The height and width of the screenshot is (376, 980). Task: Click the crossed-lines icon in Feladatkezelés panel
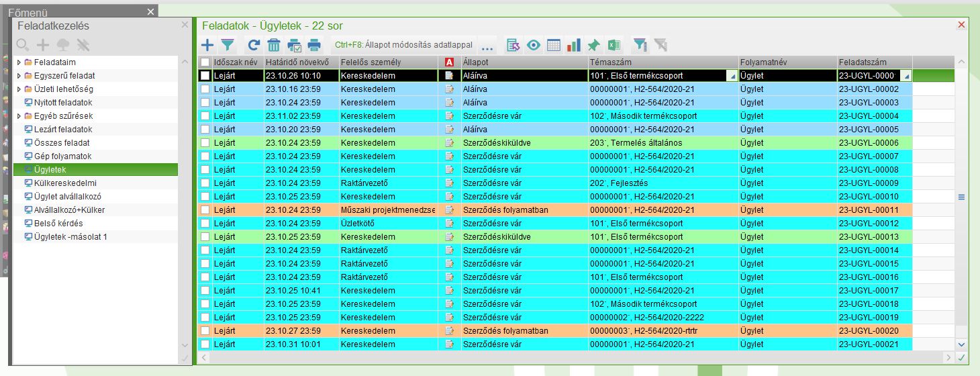[83, 45]
